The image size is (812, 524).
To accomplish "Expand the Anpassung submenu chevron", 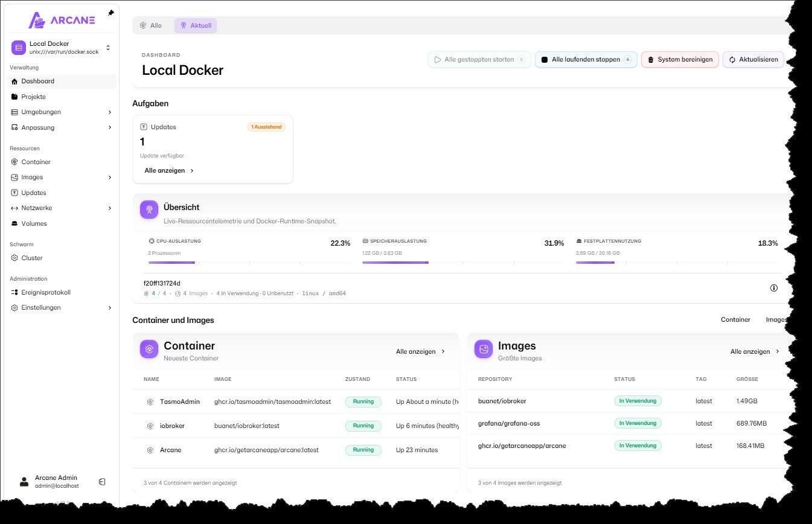I will point(110,127).
